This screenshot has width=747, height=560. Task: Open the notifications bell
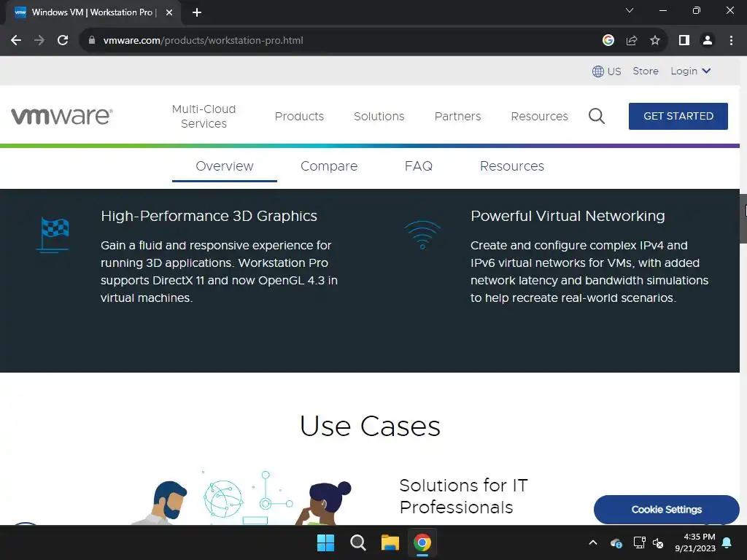click(727, 542)
